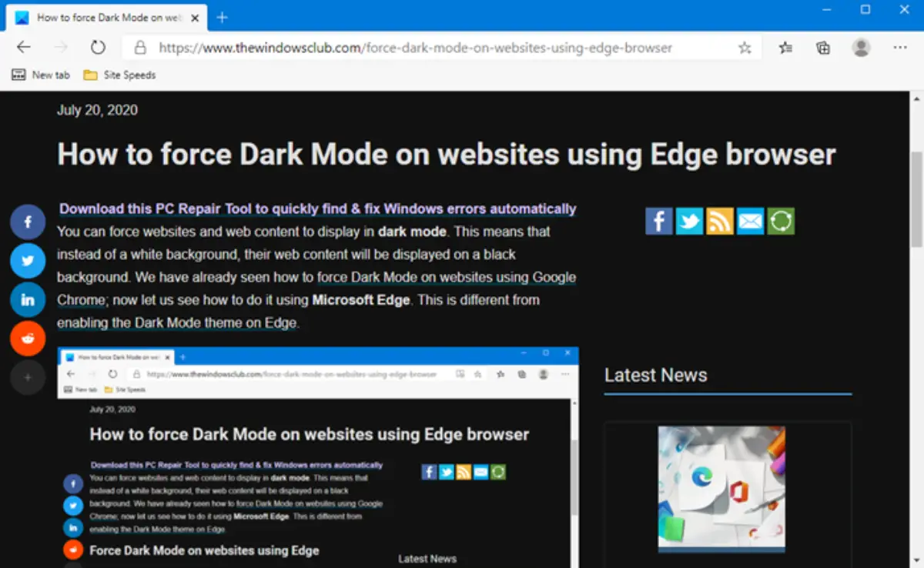Click the article title heading
924x568 pixels.
tap(447, 155)
